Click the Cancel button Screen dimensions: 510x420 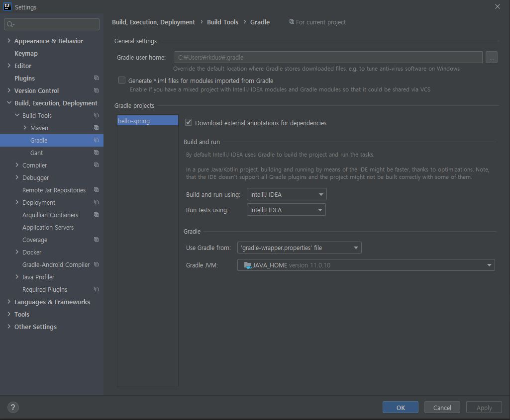[442, 408]
